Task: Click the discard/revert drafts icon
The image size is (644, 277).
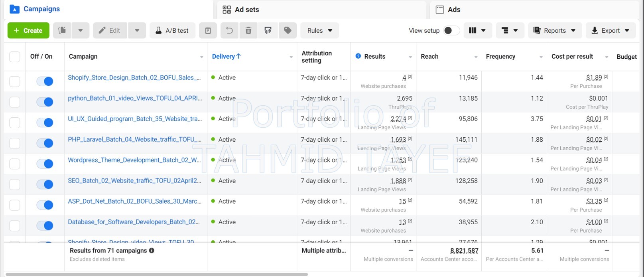Action: pos(268,30)
